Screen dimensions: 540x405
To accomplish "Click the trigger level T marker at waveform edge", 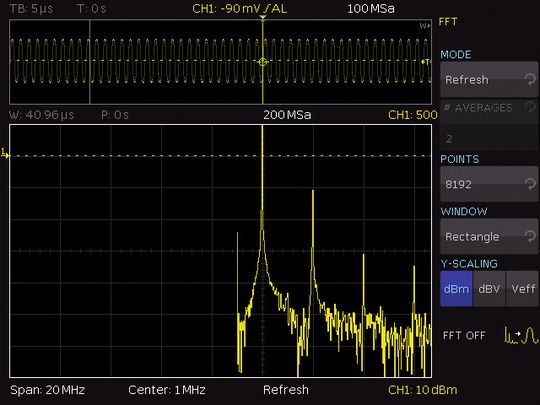I will tap(426, 62).
